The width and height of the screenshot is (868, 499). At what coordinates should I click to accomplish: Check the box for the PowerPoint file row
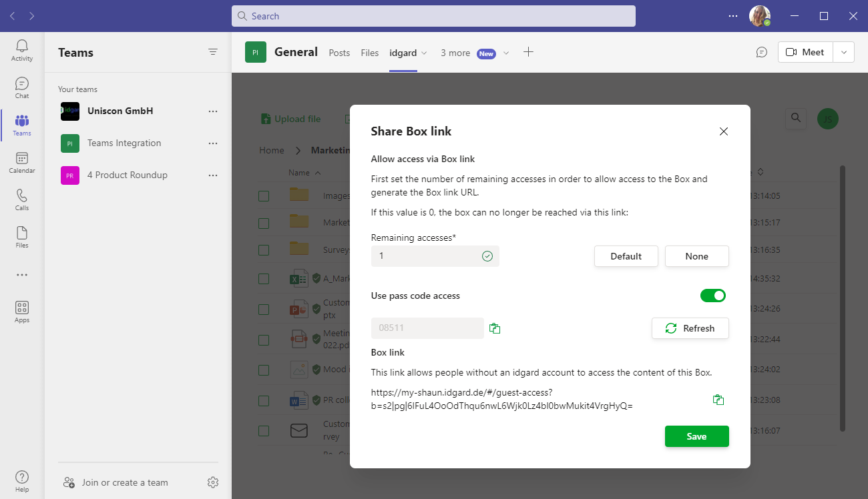click(264, 310)
